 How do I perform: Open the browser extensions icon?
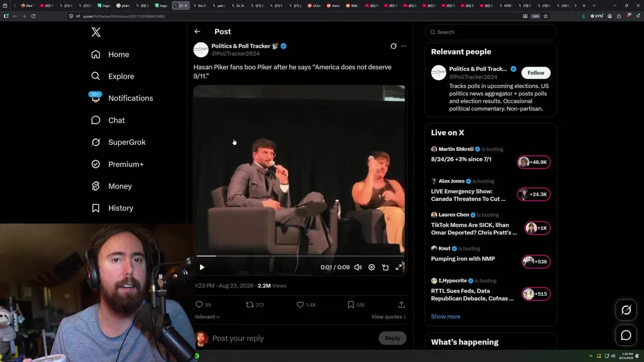click(x=619, y=16)
